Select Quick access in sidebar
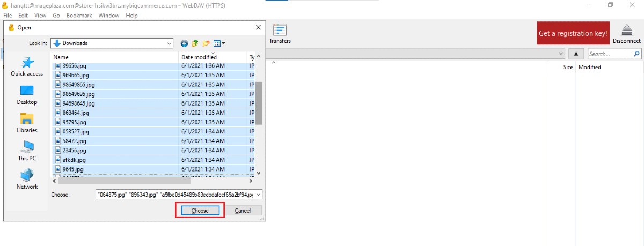 (27, 67)
